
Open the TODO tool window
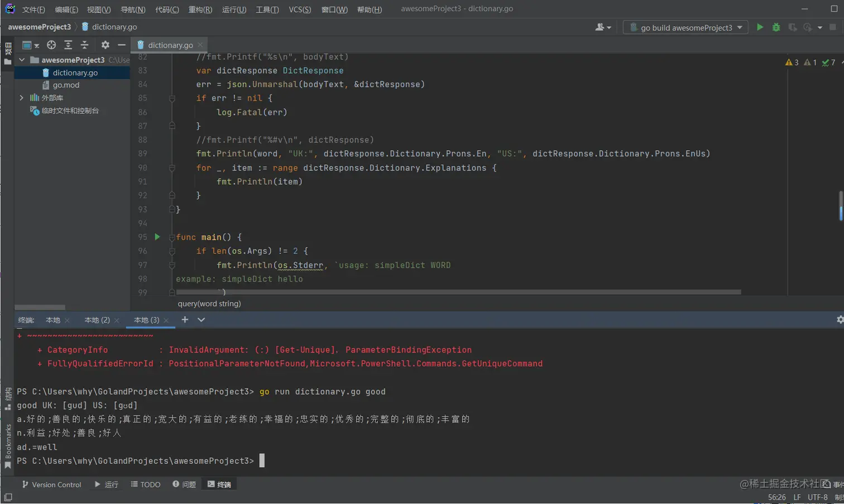click(146, 484)
